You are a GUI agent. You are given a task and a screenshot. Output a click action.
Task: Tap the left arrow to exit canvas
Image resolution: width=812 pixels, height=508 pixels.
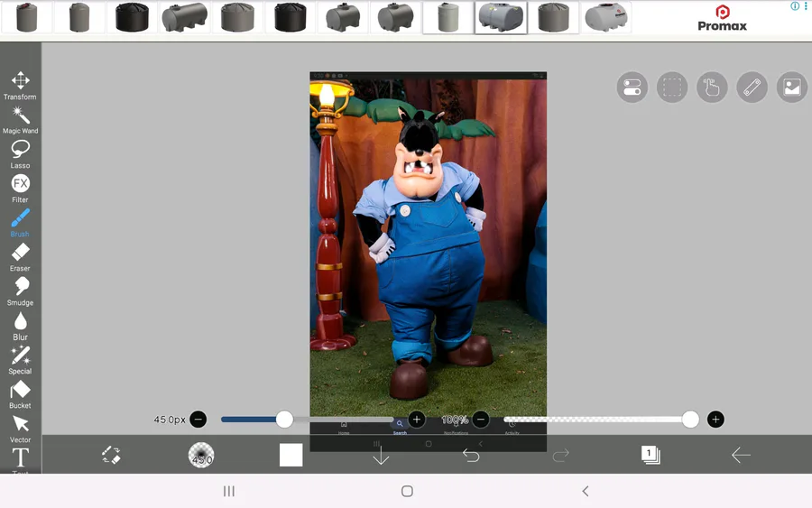pyautogui.click(x=741, y=455)
